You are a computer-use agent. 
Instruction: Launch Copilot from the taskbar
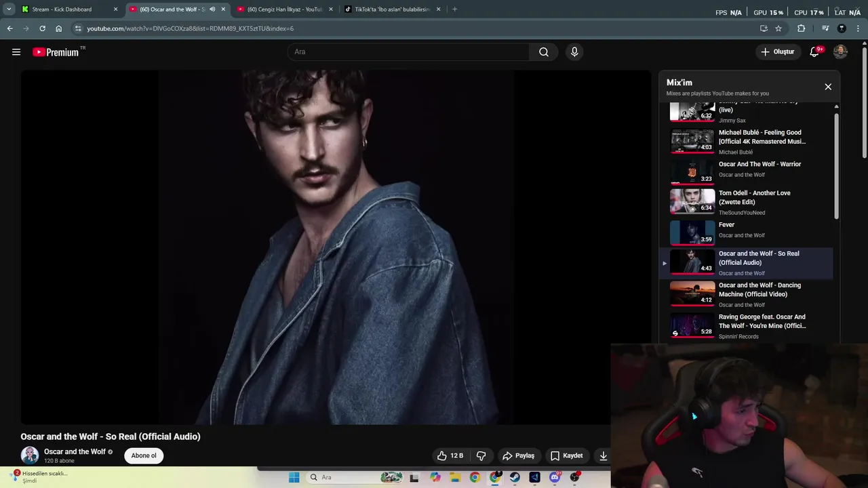point(435,477)
